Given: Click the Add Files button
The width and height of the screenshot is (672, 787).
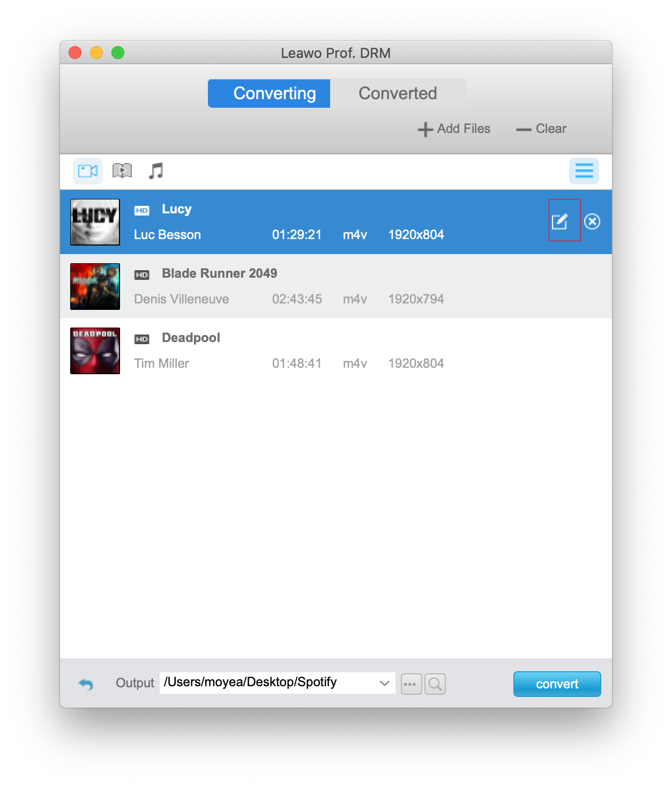Looking at the screenshot, I should 454,129.
